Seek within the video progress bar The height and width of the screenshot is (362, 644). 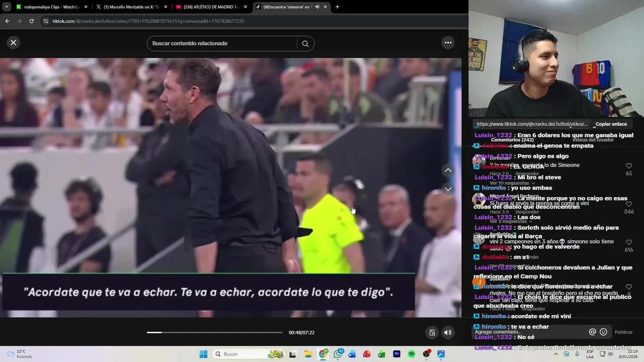[215, 332]
